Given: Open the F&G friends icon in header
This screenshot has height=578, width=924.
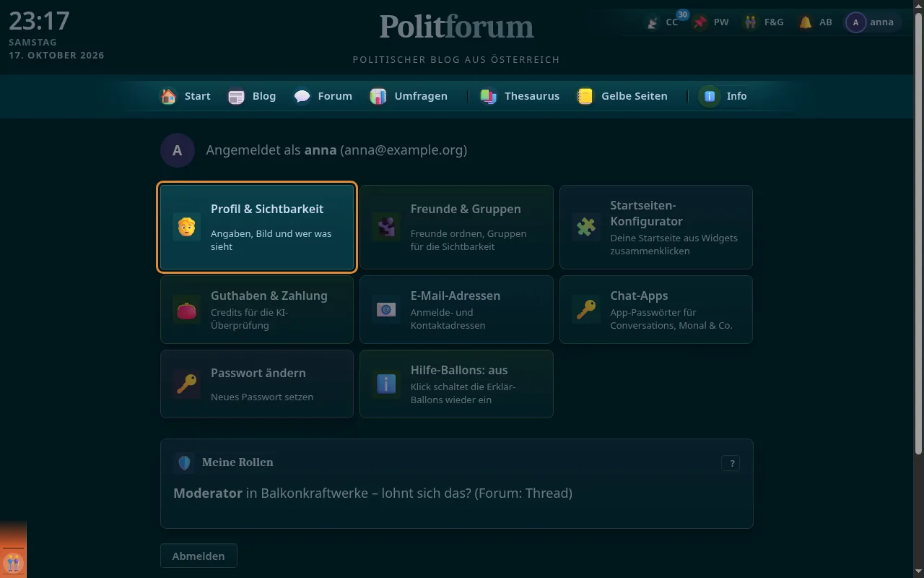Looking at the screenshot, I should (751, 22).
